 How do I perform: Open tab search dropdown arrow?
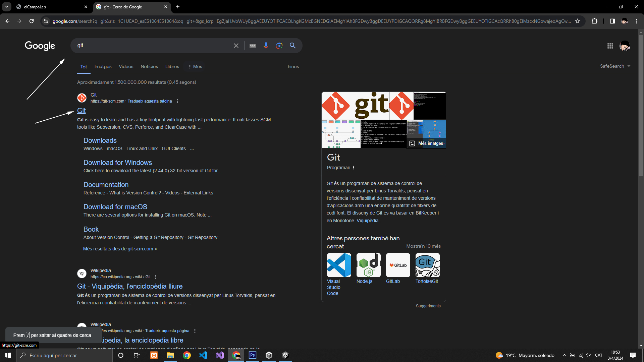6,7
